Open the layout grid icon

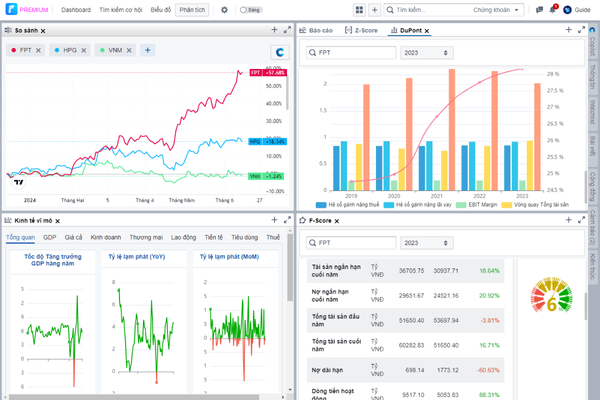pyautogui.click(x=359, y=10)
